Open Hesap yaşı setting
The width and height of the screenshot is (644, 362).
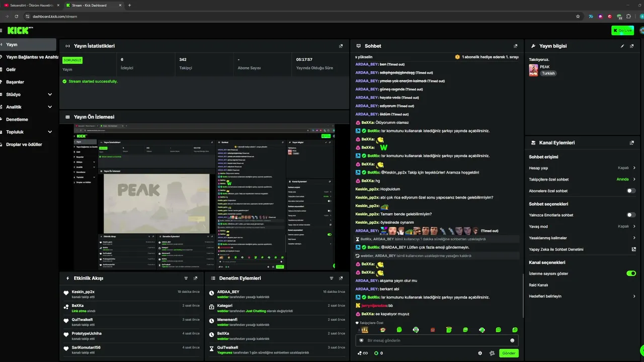[582, 168]
